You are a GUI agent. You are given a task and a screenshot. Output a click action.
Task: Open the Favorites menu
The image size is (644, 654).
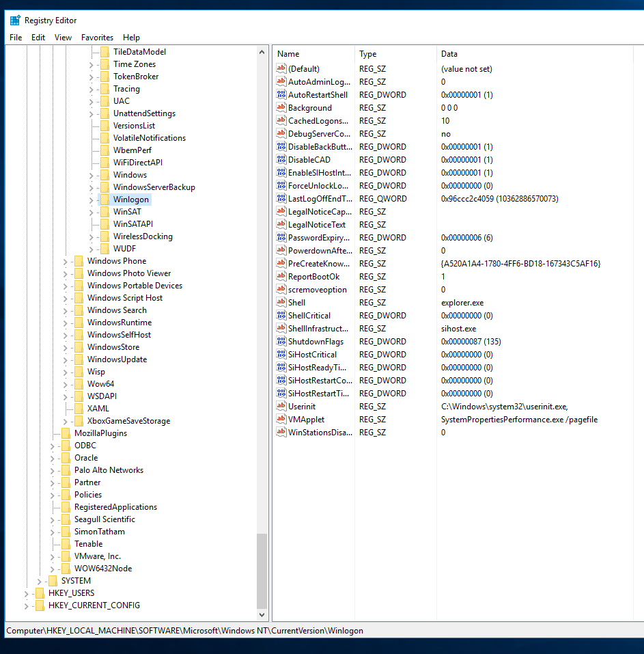click(x=97, y=38)
